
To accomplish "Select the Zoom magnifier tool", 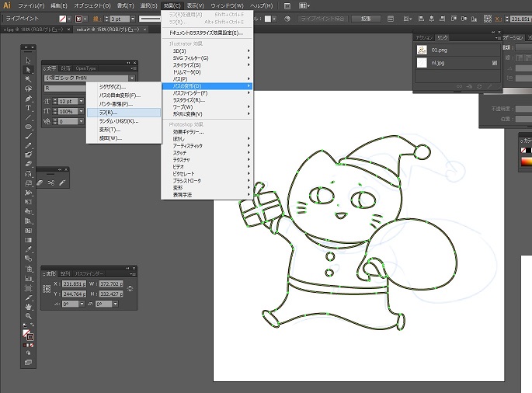I will (x=28, y=316).
